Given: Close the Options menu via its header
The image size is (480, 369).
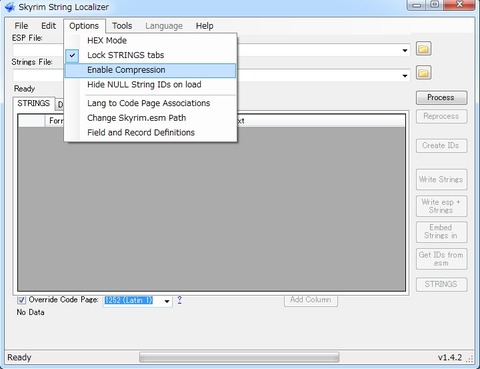Looking at the screenshot, I should click(x=84, y=26).
